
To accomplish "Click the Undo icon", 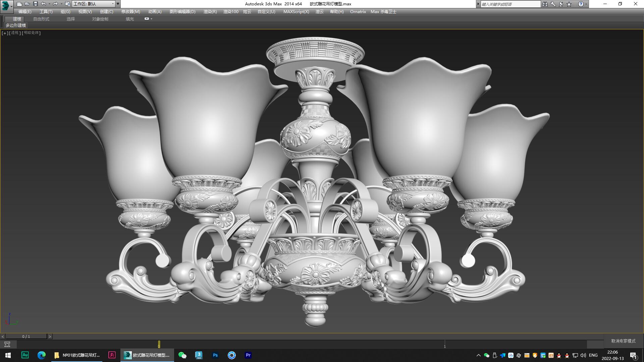I will (x=43, y=4).
